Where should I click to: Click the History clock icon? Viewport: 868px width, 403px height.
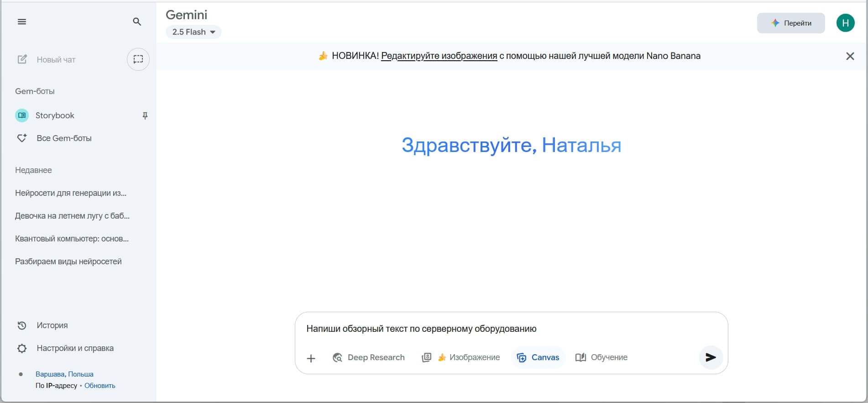coord(22,325)
